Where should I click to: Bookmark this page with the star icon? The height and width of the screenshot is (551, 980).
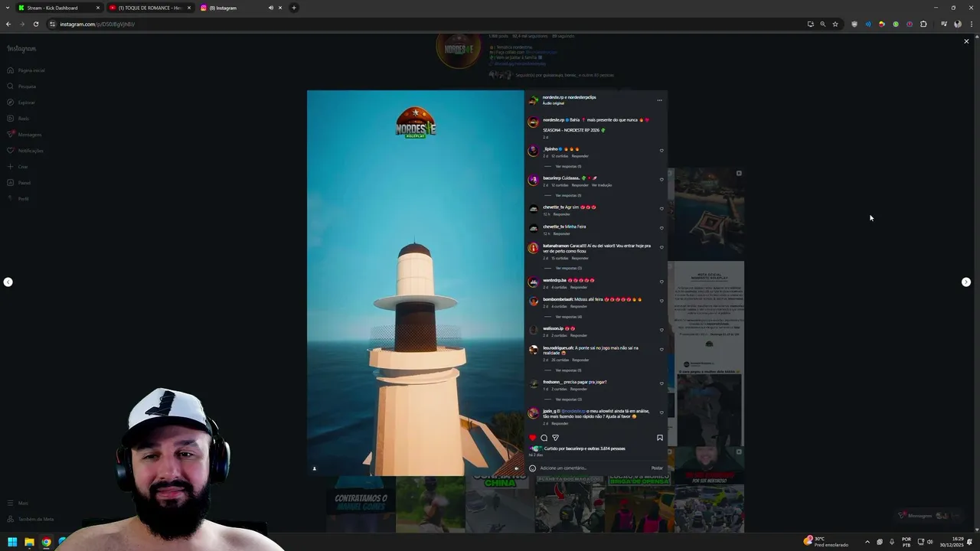[835, 24]
